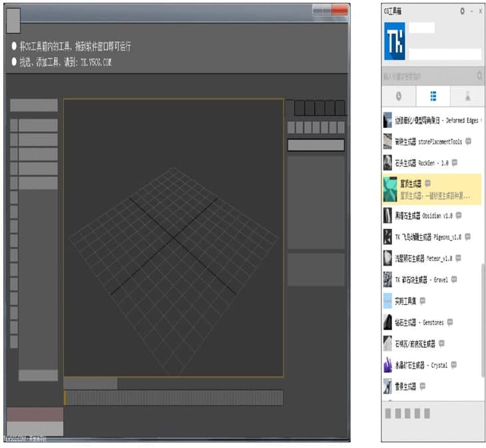The width and height of the screenshot is (486, 448).
Task: Select the Crystal generator tool
Action: point(419,365)
